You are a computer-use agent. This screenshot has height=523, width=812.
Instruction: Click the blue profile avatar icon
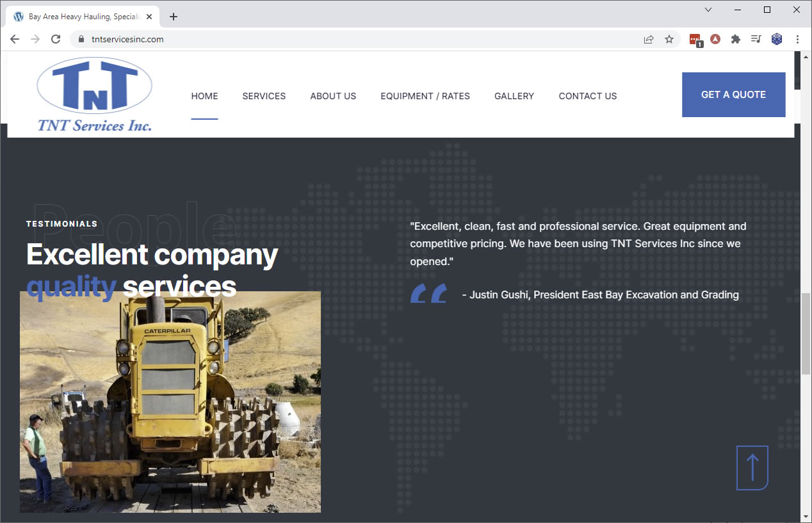pos(777,39)
